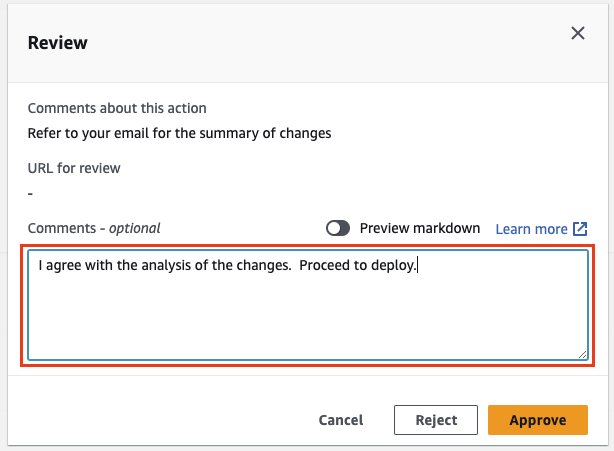Click the "Comments about this action" label
The width and height of the screenshot is (614, 451).
pos(117,108)
